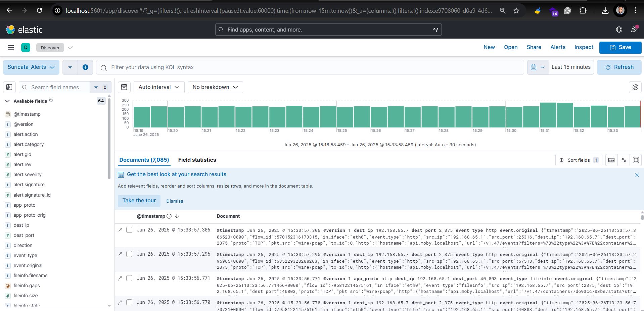Image resolution: width=644 pixels, height=311 pixels.
Task: Select checkbox for row 15:33:57.306
Action: click(129, 230)
